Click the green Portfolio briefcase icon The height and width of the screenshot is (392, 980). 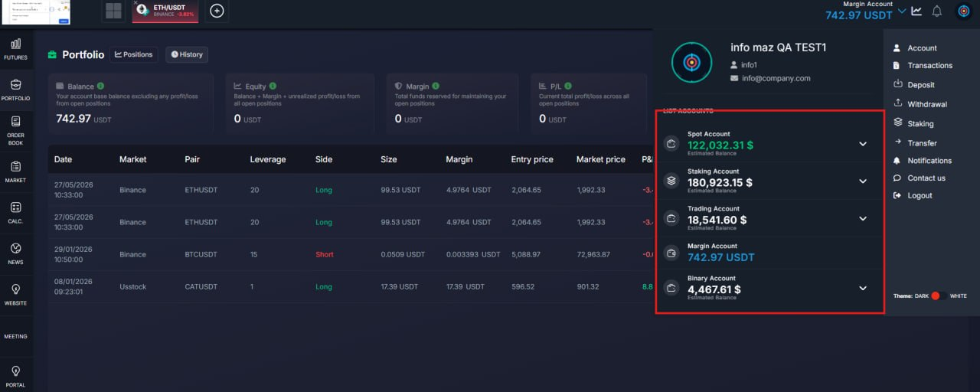52,54
